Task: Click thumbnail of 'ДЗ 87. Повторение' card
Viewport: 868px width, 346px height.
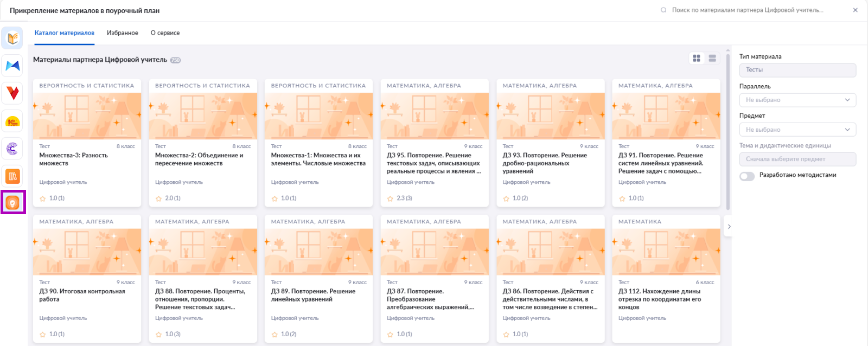Action: 435,252
